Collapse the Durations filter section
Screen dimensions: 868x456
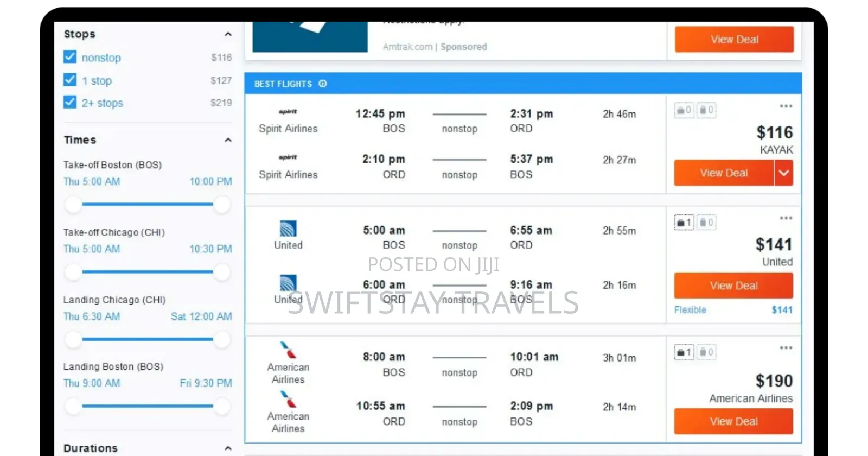point(228,448)
